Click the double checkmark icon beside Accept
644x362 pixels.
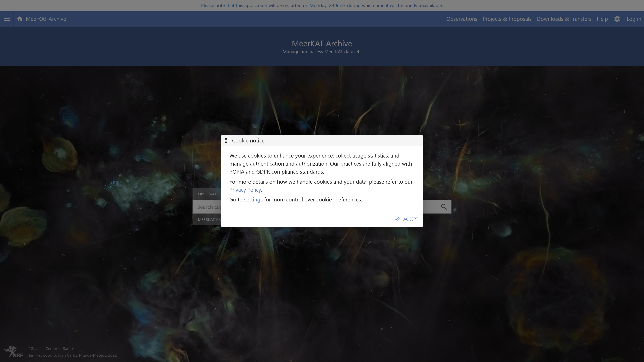[397, 219]
